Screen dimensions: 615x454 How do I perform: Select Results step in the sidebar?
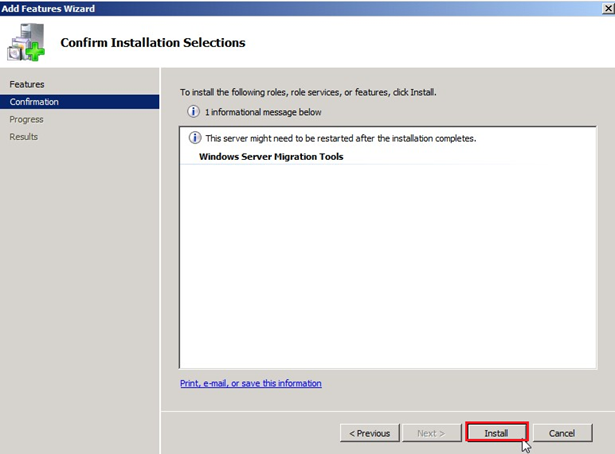24,136
